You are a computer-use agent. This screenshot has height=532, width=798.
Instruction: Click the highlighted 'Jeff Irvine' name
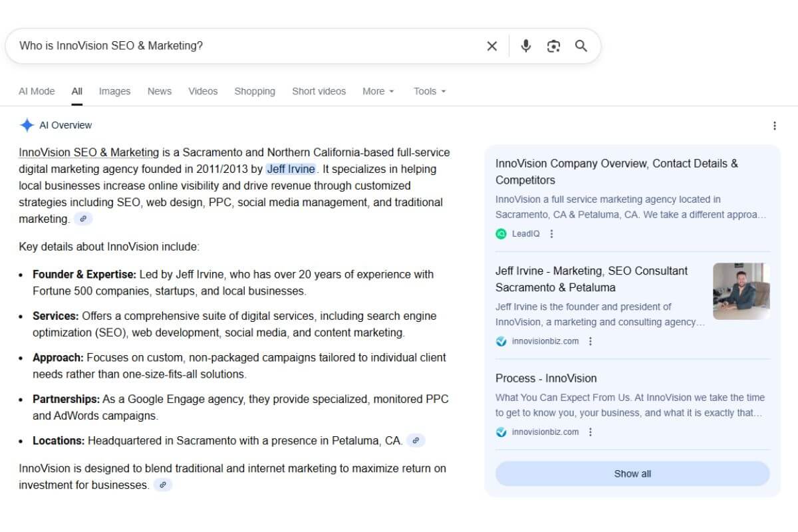point(291,169)
